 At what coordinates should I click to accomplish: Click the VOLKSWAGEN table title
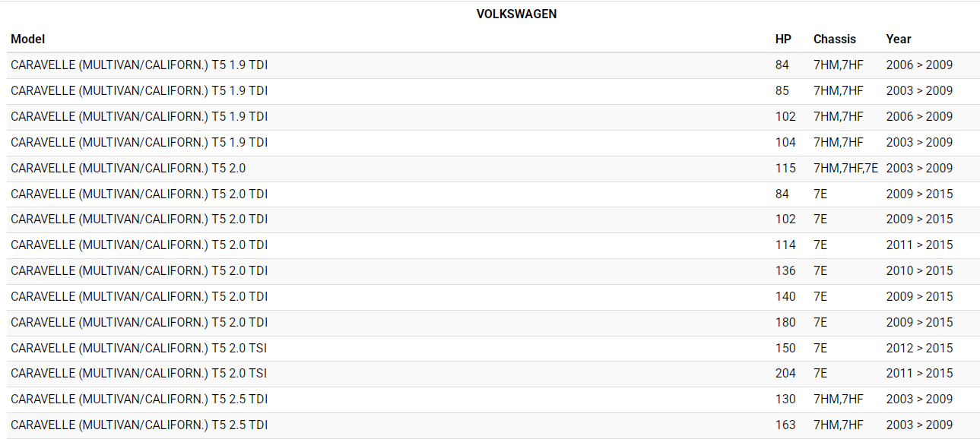pyautogui.click(x=516, y=14)
